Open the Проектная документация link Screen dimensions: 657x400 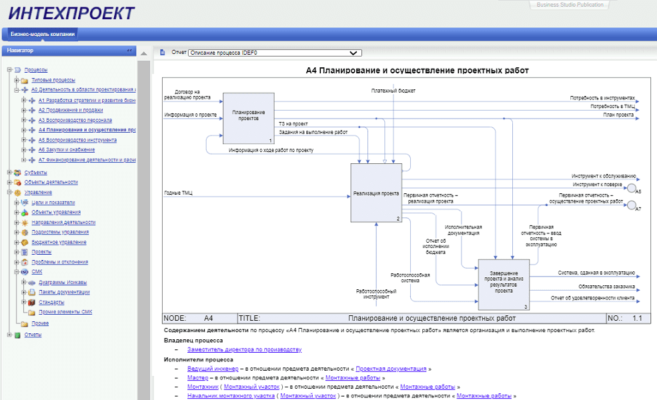(391, 369)
